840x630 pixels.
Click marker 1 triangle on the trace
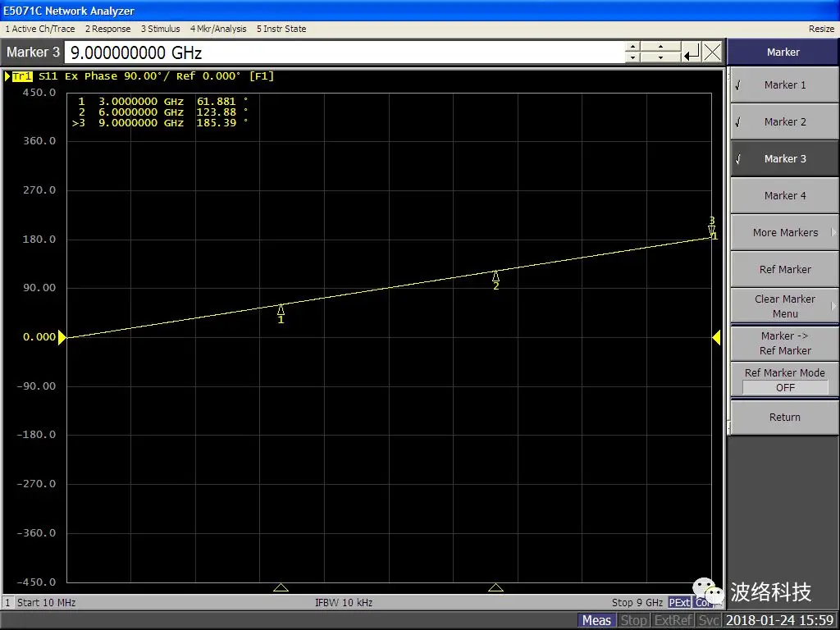coord(281,309)
